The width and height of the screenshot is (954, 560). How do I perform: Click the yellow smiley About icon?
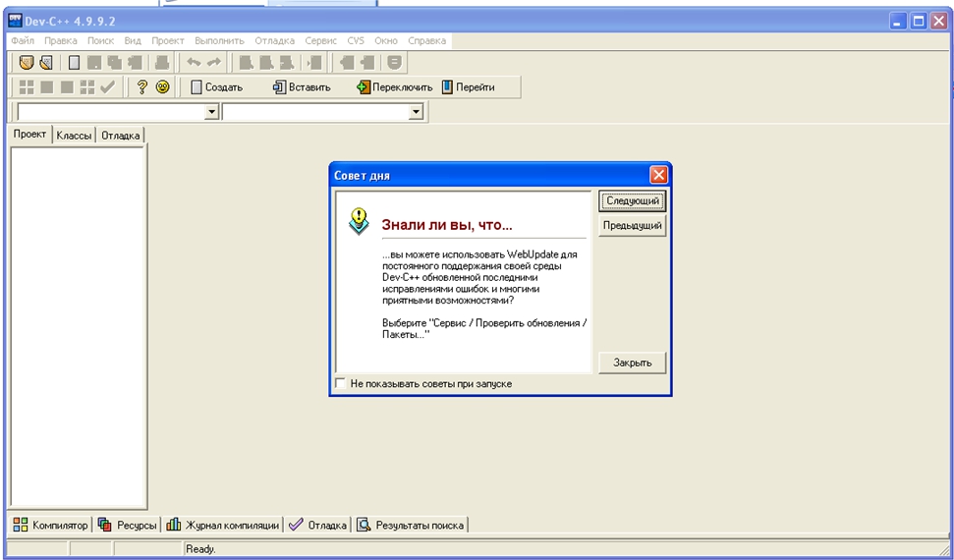tap(162, 87)
